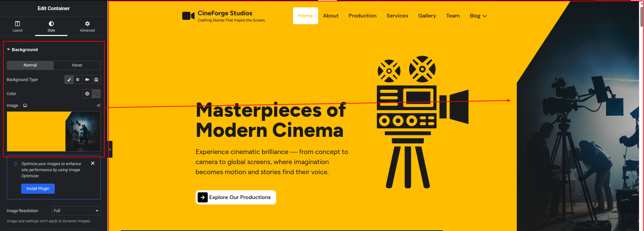The height and width of the screenshot is (231, 644).
Task: Select Video background type icon
Action: [x=87, y=80]
